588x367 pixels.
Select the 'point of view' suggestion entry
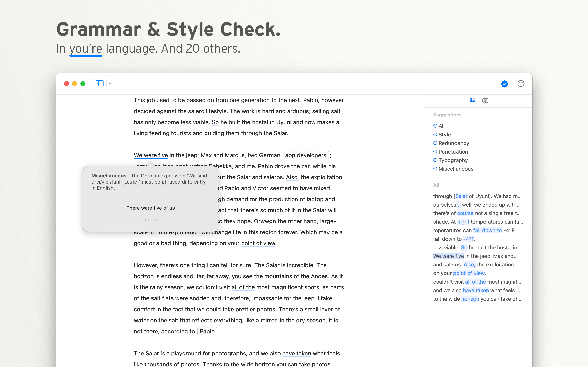click(x=469, y=273)
